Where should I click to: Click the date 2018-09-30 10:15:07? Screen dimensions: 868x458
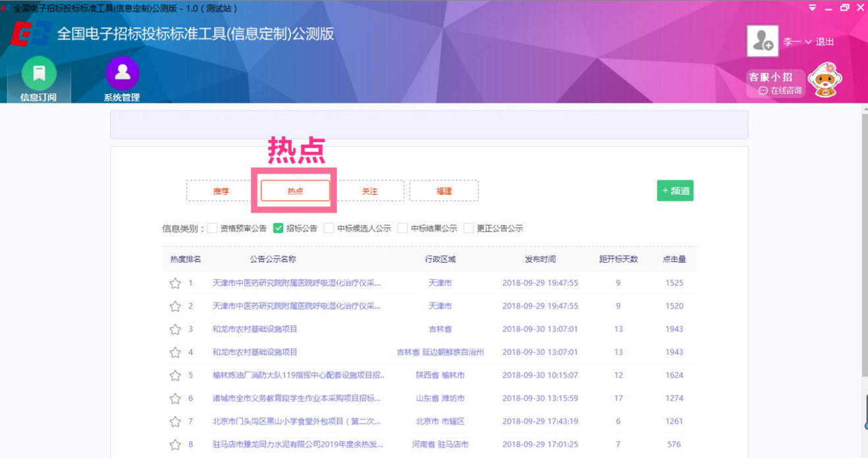[x=540, y=375]
